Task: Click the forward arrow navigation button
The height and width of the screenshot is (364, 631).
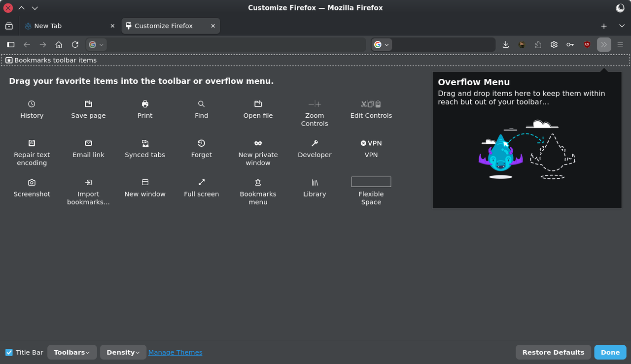Action: pos(43,45)
